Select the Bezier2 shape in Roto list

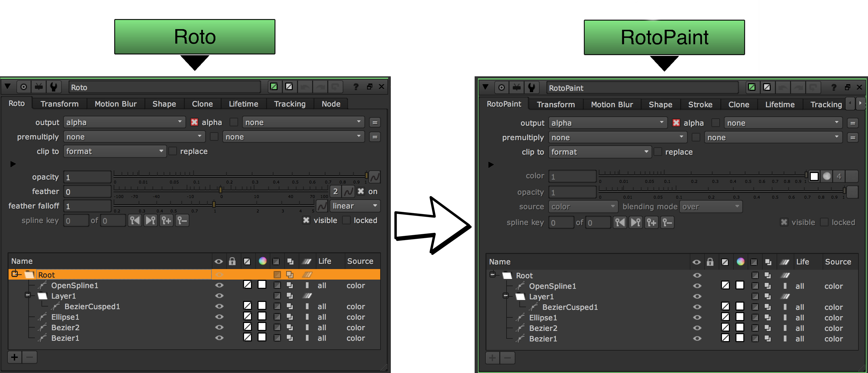coord(65,328)
